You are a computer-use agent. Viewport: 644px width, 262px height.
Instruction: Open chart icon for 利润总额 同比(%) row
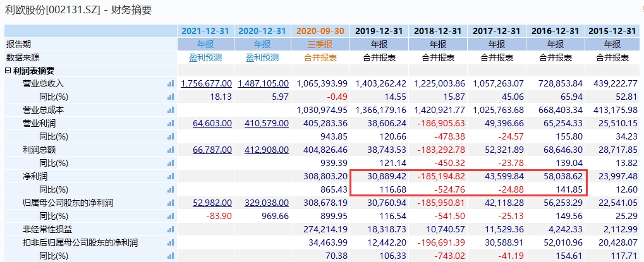click(x=171, y=163)
